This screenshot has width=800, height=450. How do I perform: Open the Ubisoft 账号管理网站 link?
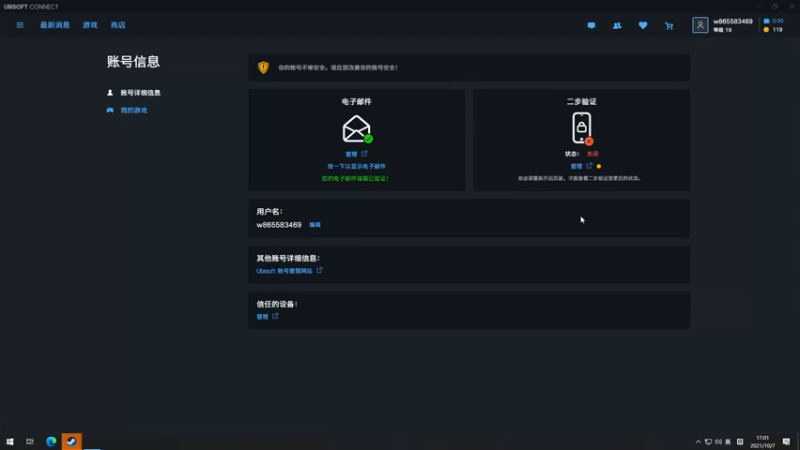pos(284,271)
